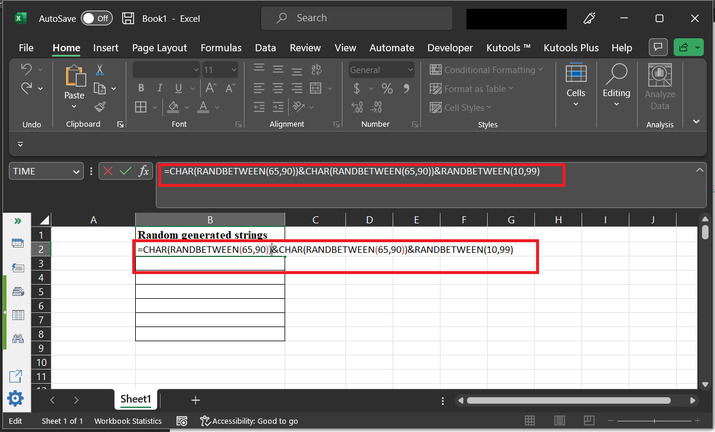Expand the Kutools pane with double arrows

pyautogui.click(x=17, y=220)
